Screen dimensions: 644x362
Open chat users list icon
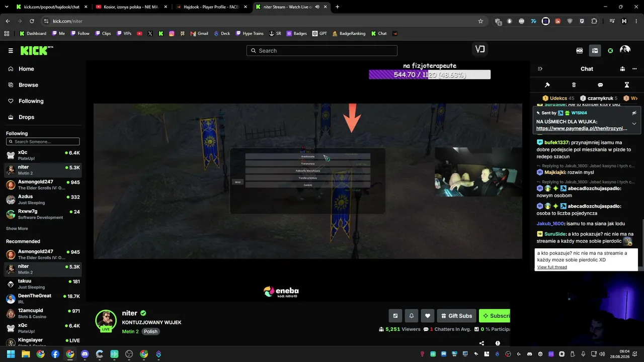tap(622, 69)
